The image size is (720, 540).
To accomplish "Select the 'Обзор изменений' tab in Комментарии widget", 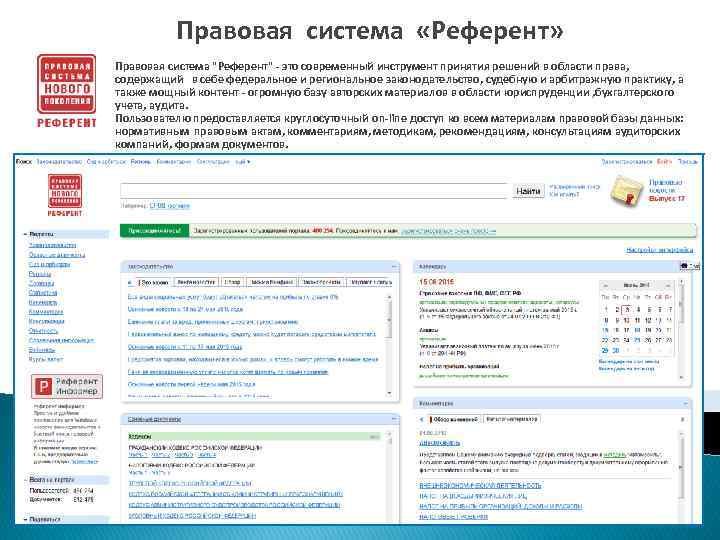I will (x=455, y=419).
